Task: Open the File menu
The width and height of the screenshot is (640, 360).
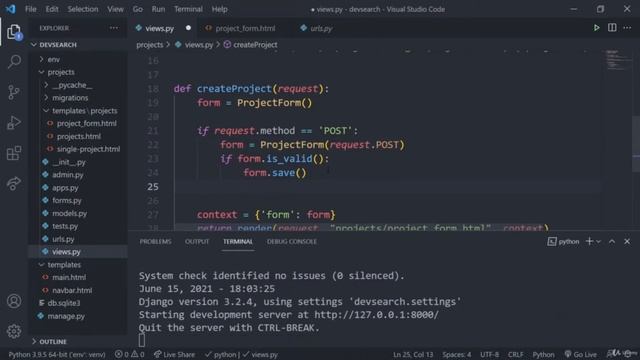Action: tap(31, 9)
